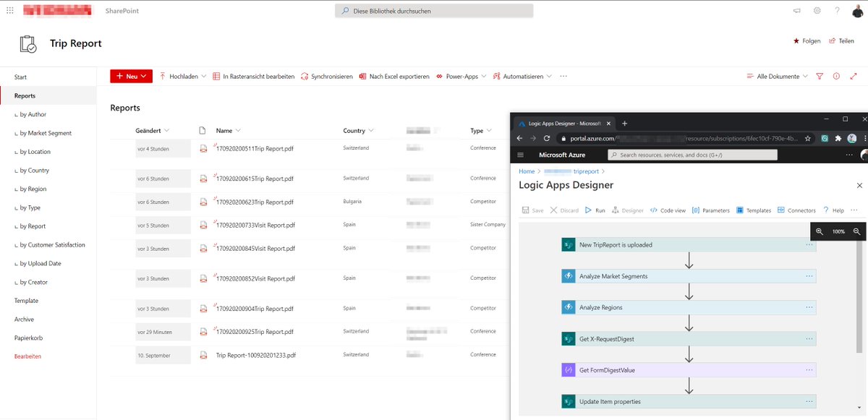The image size is (868, 420).
Task: Click the Trip Report site logo icon
Action: coord(28,44)
